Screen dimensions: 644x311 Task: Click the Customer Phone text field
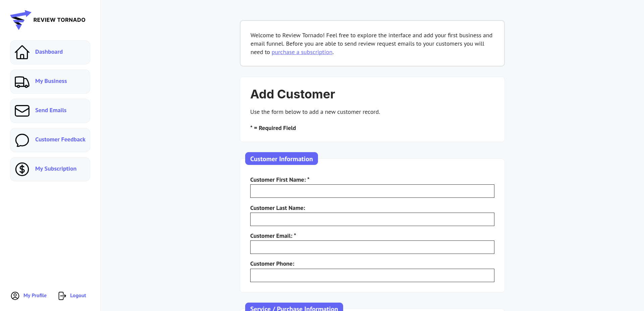372,275
